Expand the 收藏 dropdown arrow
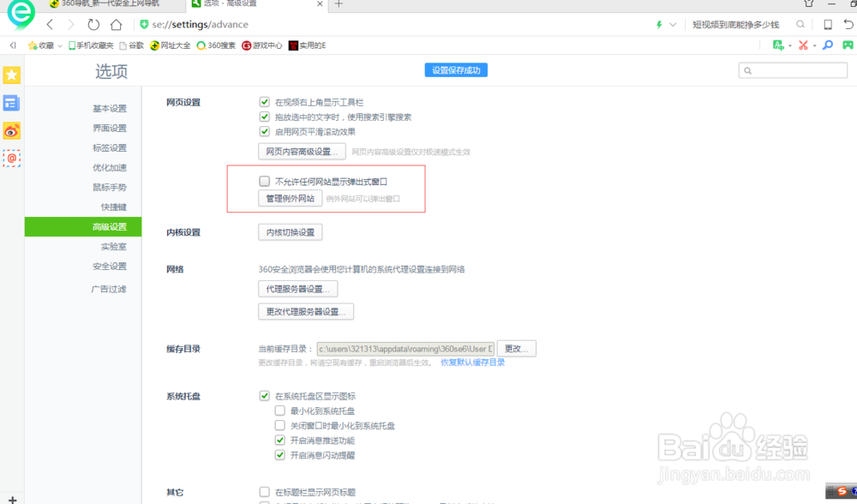This screenshot has height=504, width=857. (x=60, y=46)
